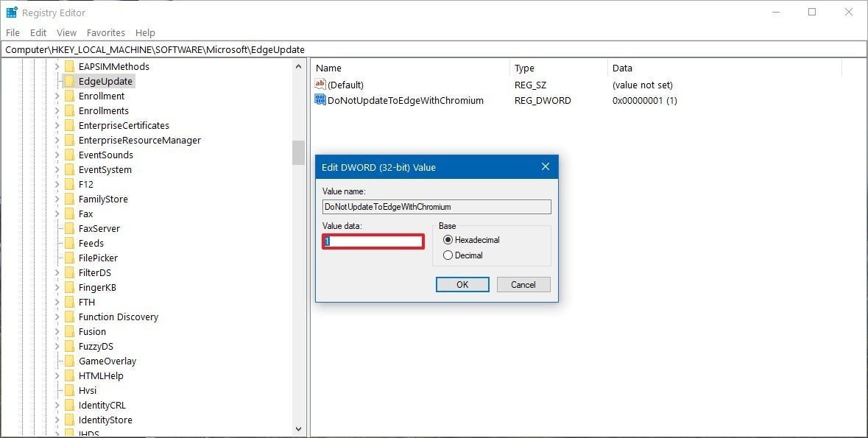Screen dimensions: 868x438
Task: Expand the EventSystem tree node
Action: tap(57, 170)
